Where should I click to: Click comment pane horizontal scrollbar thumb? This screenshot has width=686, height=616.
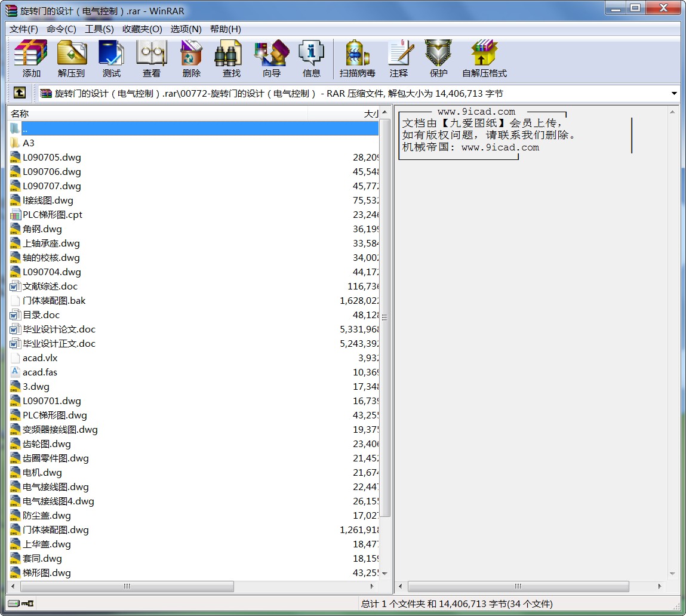(x=518, y=586)
